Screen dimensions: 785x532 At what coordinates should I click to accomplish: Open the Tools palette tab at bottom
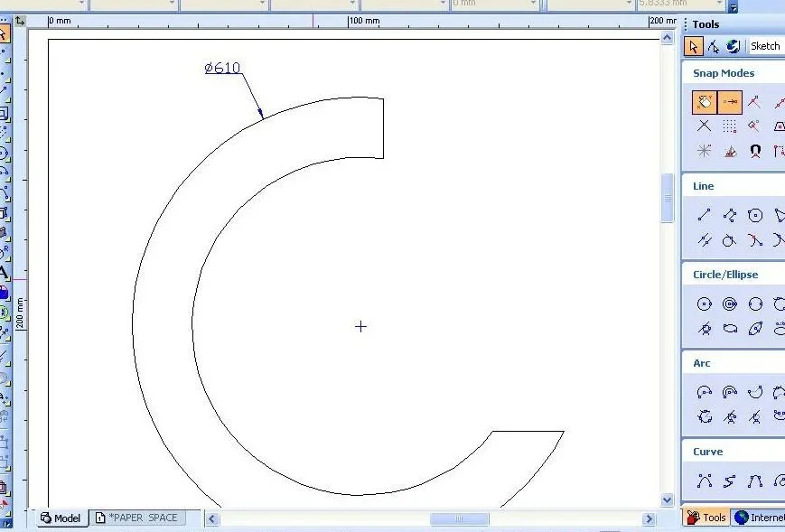tap(706, 517)
